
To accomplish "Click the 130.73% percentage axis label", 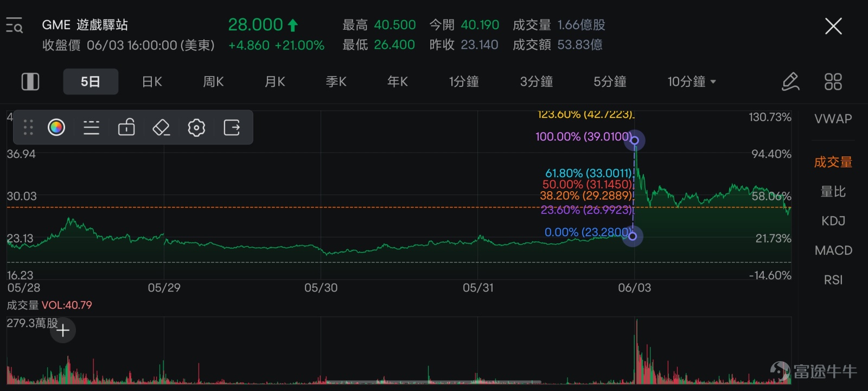I will 770,117.
